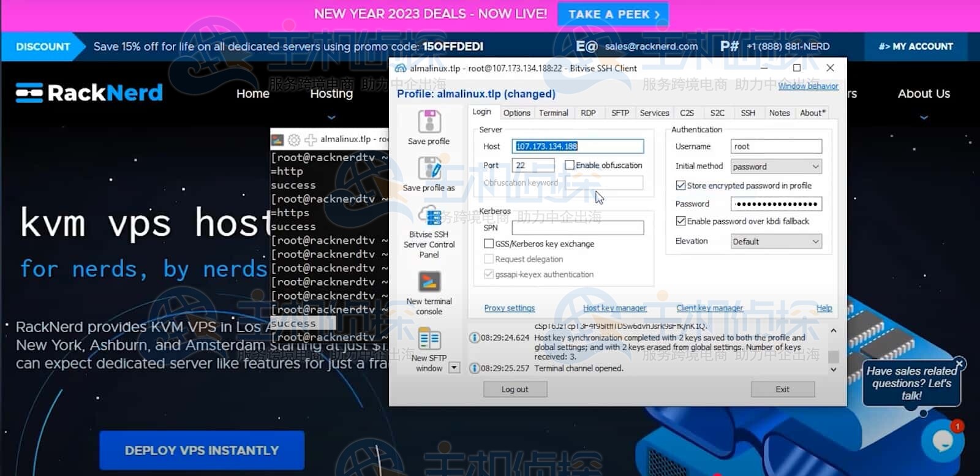Click the Home menu item
This screenshot has height=476, width=980.
(253, 94)
